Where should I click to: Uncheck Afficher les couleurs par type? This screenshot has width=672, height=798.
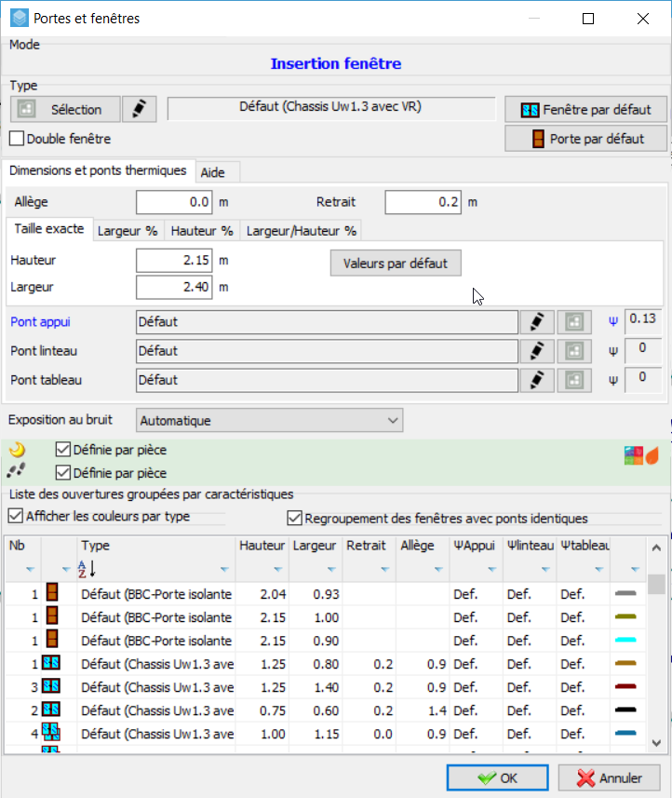pyautogui.click(x=16, y=516)
